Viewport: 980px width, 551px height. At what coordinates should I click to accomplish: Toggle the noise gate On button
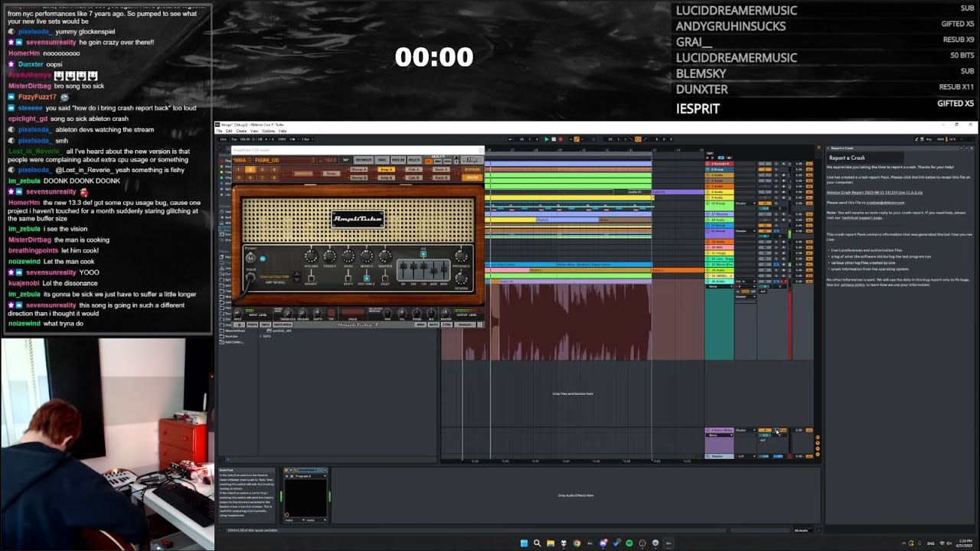pos(332,313)
